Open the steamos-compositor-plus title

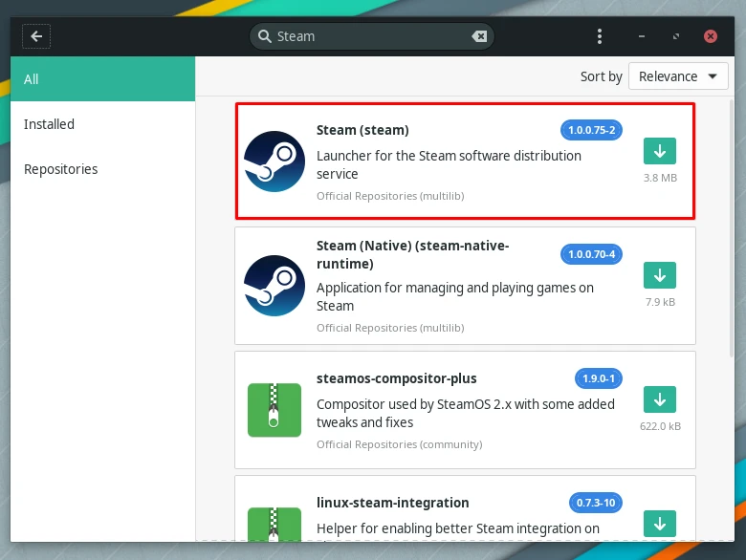click(x=396, y=378)
